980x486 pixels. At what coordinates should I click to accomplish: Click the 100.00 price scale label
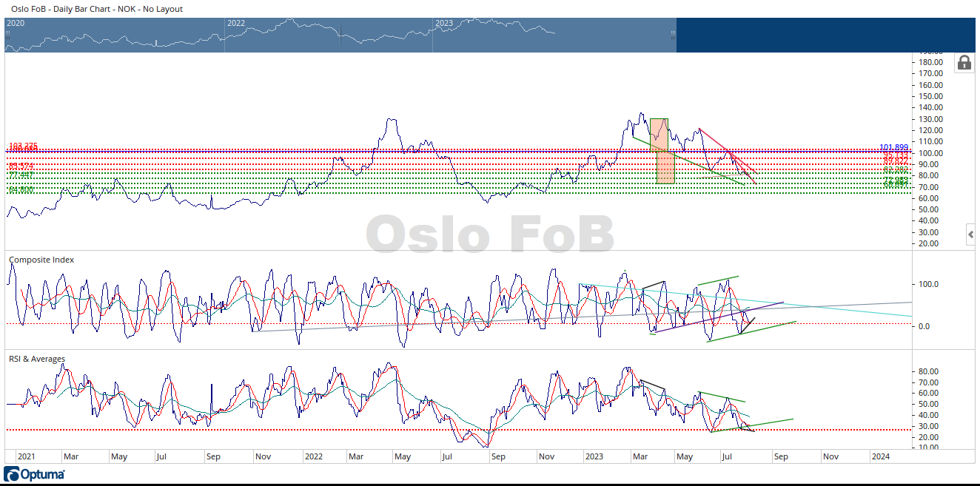[x=930, y=152]
